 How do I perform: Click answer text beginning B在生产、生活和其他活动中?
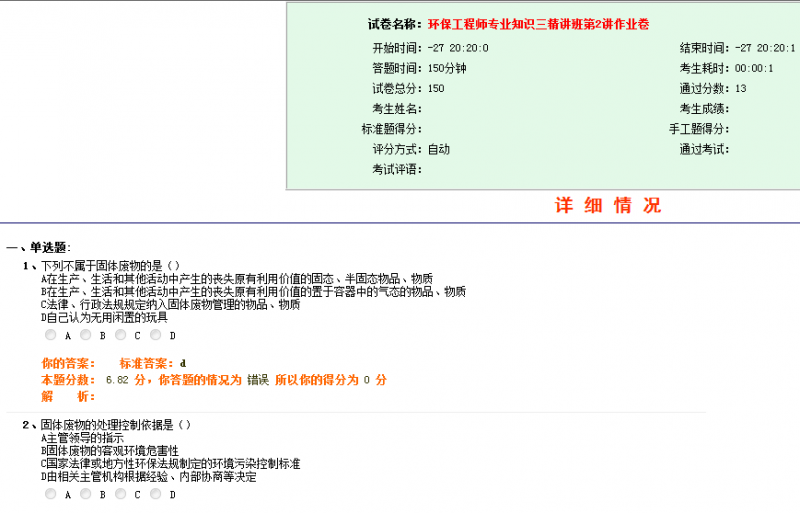pyautogui.click(x=254, y=292)
